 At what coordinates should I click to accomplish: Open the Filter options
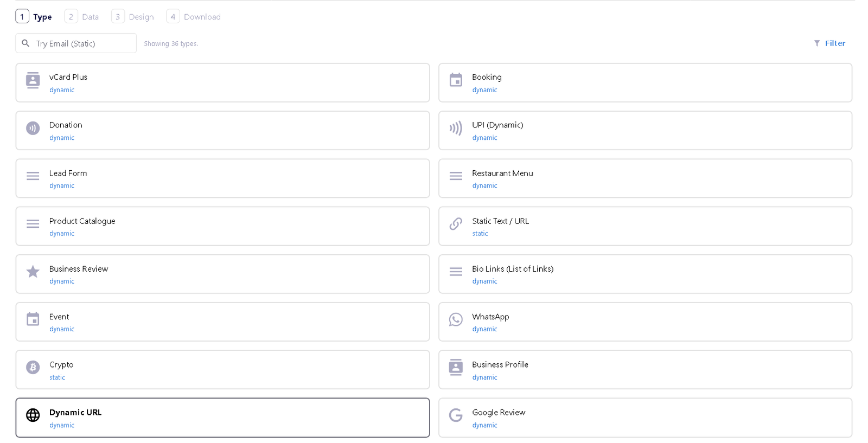(x=829, y=43)
